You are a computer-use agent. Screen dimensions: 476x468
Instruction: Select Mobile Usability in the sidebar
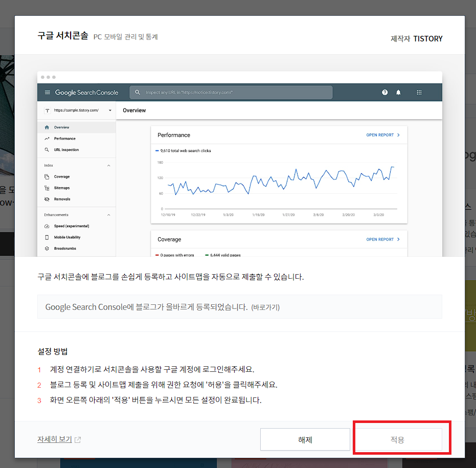pos(77,237)
